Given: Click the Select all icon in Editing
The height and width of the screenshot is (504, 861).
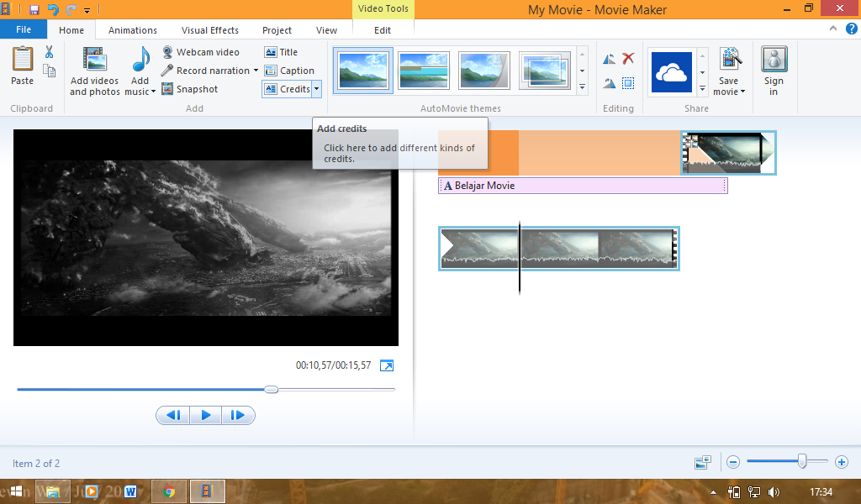Looking at the screenshot, I should pos(628,83).
